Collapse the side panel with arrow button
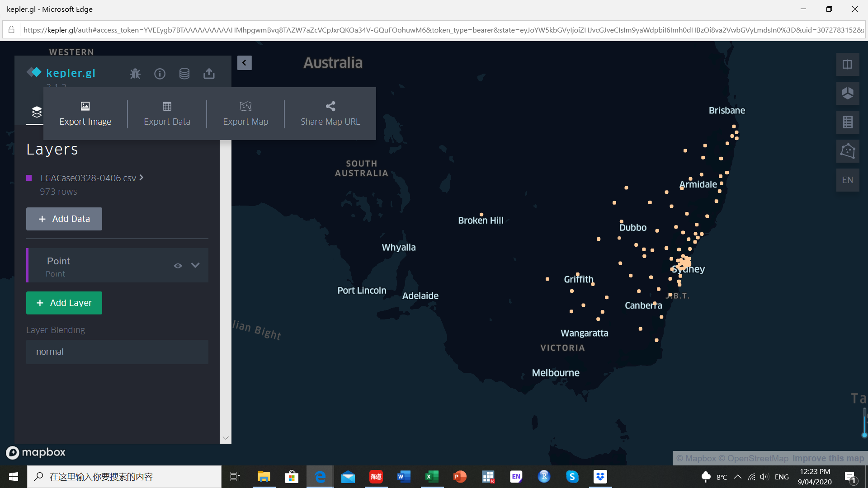The image size is (868, 488). point(244,63)
